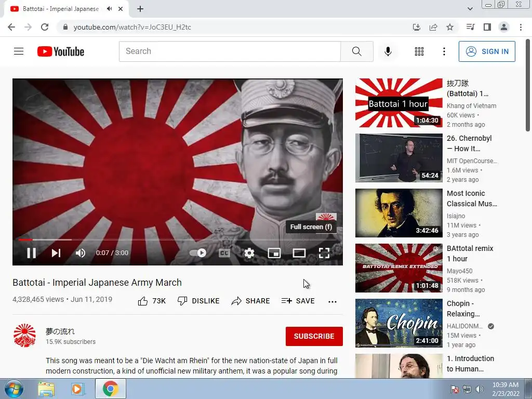Toggle the CC subtitles button
This screenshot has width=532, height=399.
point(224,253)
